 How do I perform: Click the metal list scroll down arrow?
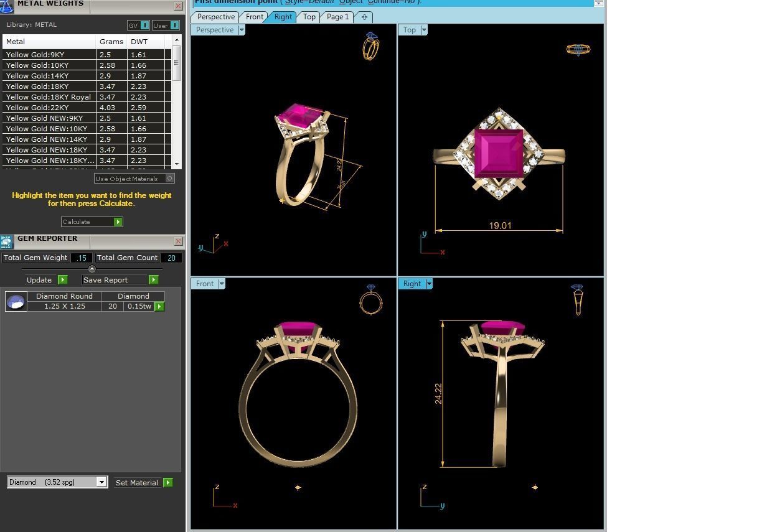[177, 164]
